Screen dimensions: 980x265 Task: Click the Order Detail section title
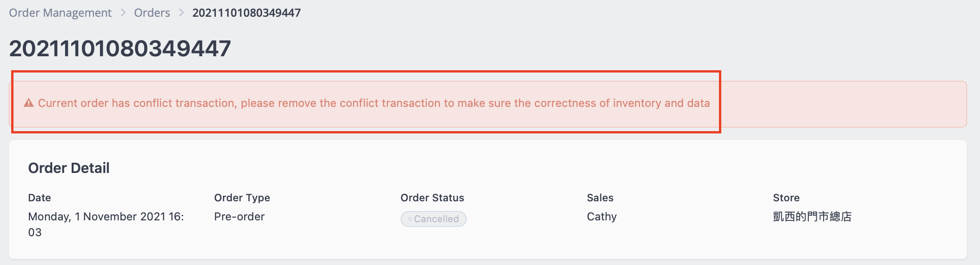point(69,168)
